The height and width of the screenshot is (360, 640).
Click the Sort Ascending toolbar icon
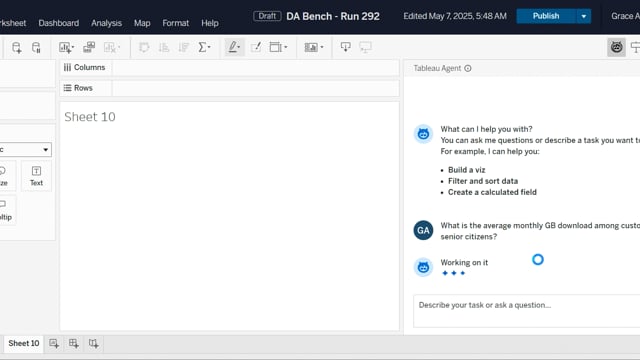tap(164, 47)
